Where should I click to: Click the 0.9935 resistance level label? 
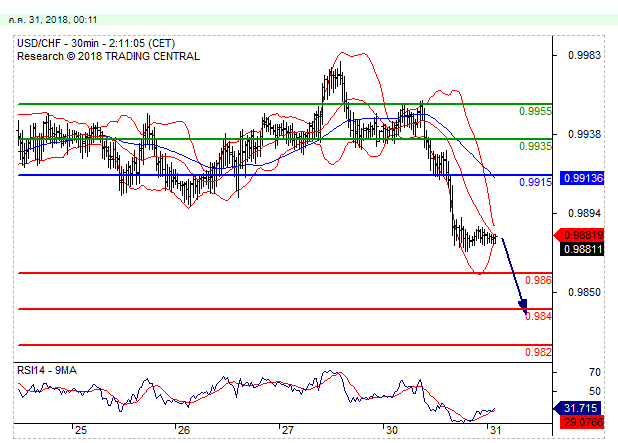[x=535, y=147]
